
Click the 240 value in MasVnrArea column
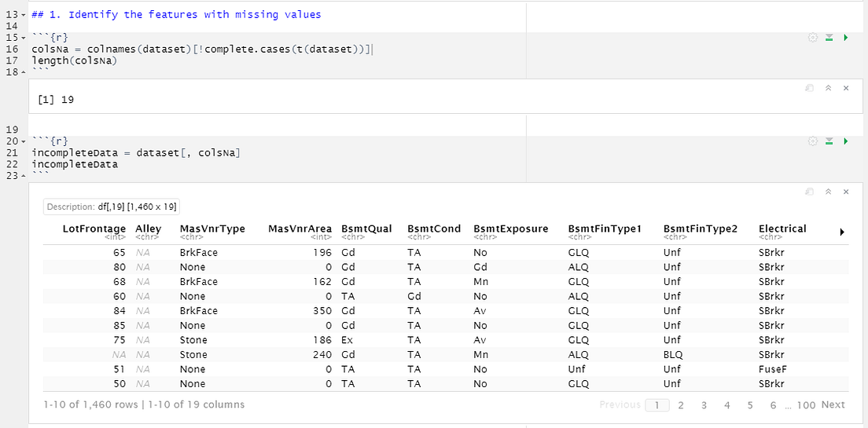324,354
